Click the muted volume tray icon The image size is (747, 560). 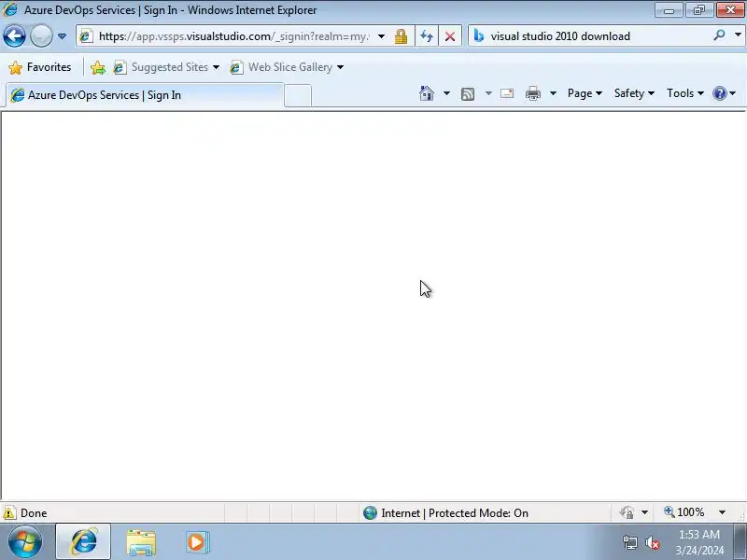653,543
